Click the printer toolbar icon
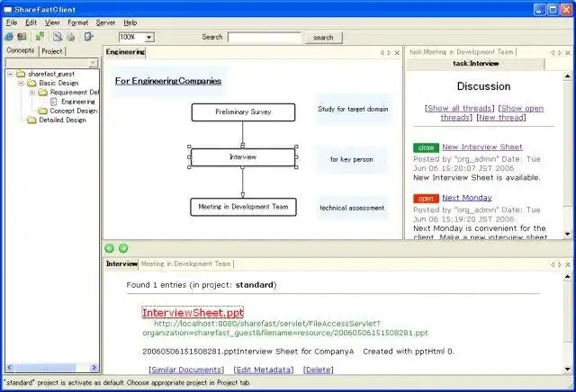Image resolution: width=576 pixels, height=392 pixels. pos(70,36)
